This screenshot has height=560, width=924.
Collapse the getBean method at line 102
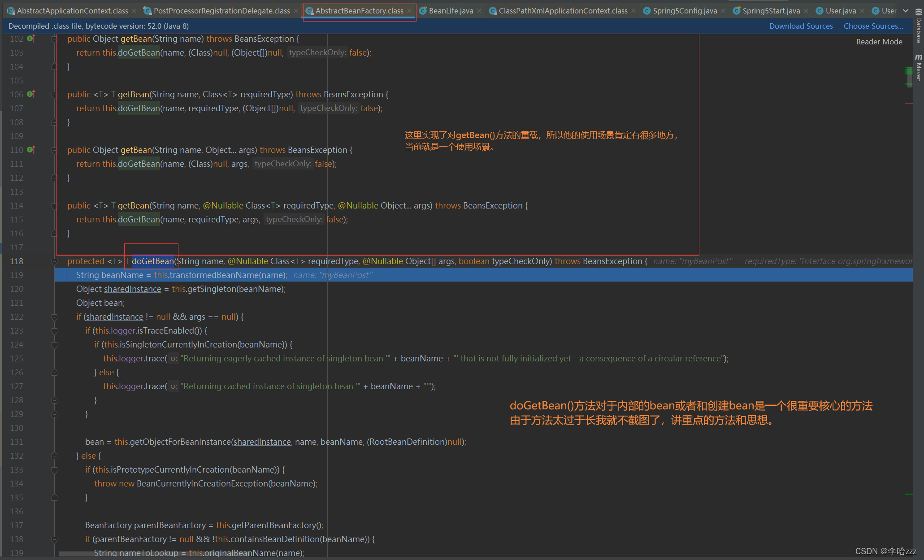(54, 39)
